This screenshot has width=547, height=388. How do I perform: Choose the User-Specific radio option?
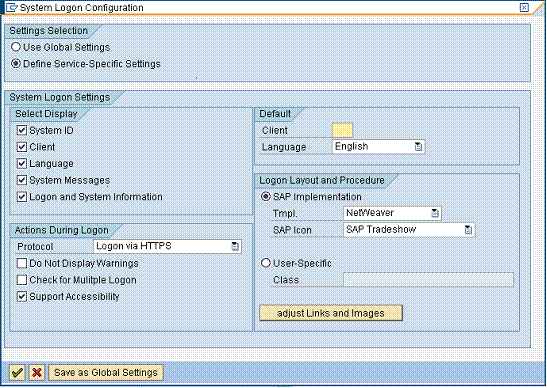(x=266, y=263)
